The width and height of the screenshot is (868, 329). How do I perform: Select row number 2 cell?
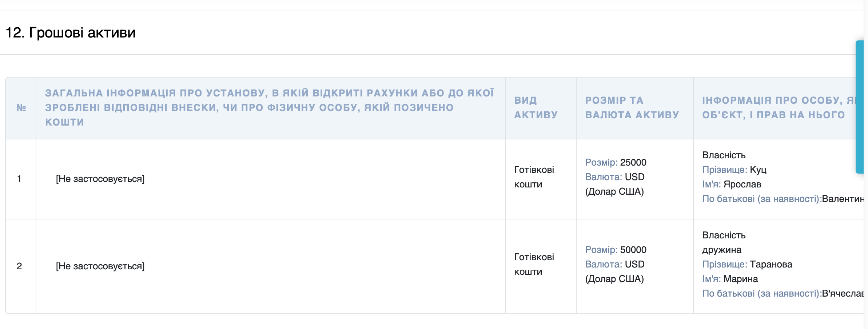point(19,266)
